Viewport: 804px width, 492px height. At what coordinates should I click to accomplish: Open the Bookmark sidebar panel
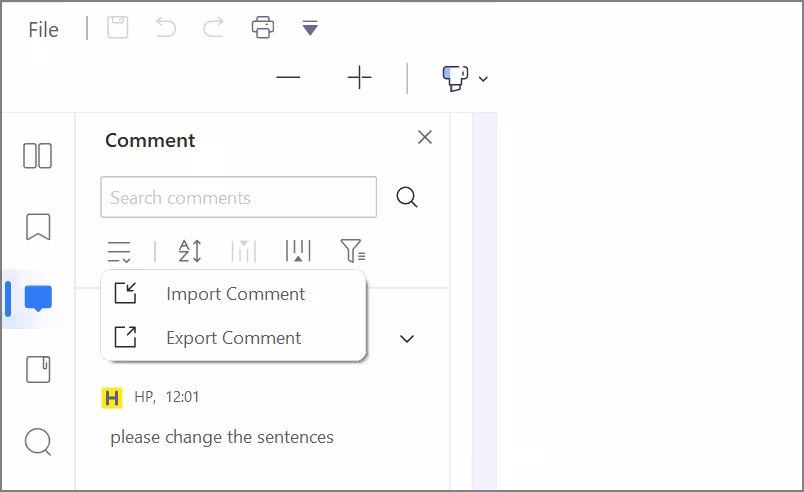click(x=38, y=227)
